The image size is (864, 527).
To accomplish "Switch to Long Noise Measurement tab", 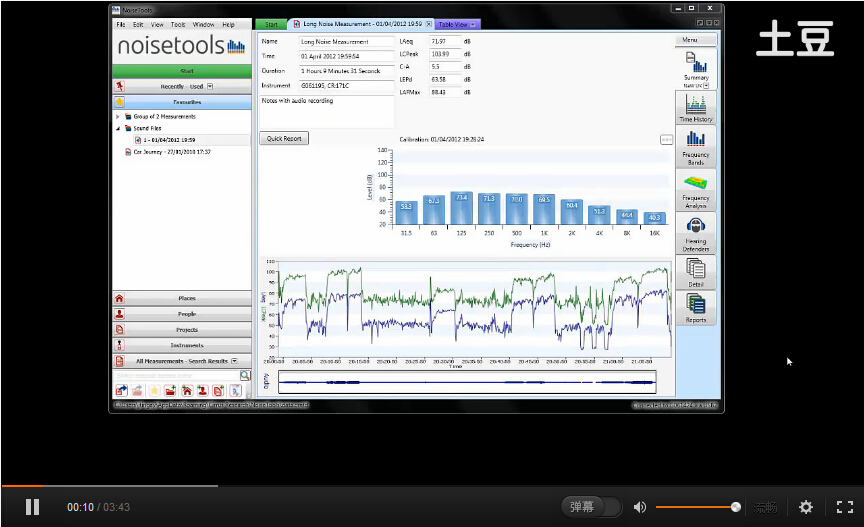I will (x=362, y=24).
